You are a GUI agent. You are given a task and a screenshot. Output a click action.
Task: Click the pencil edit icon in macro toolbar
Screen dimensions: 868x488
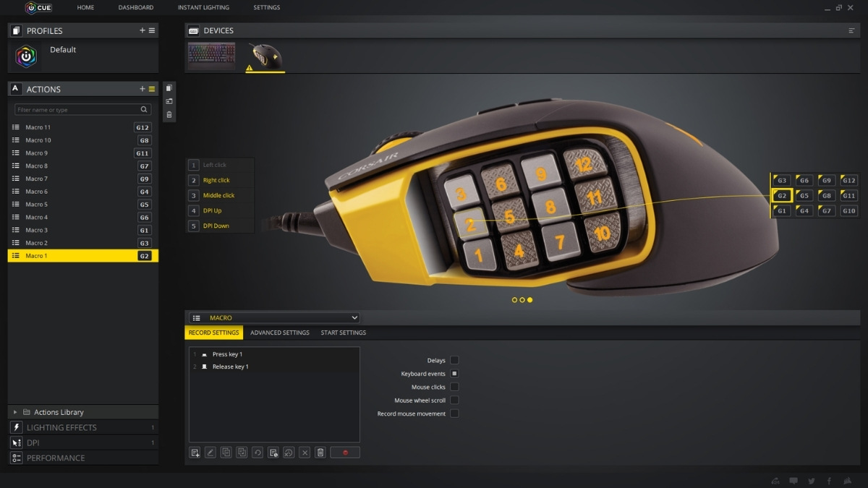click(x=210, y=453)
